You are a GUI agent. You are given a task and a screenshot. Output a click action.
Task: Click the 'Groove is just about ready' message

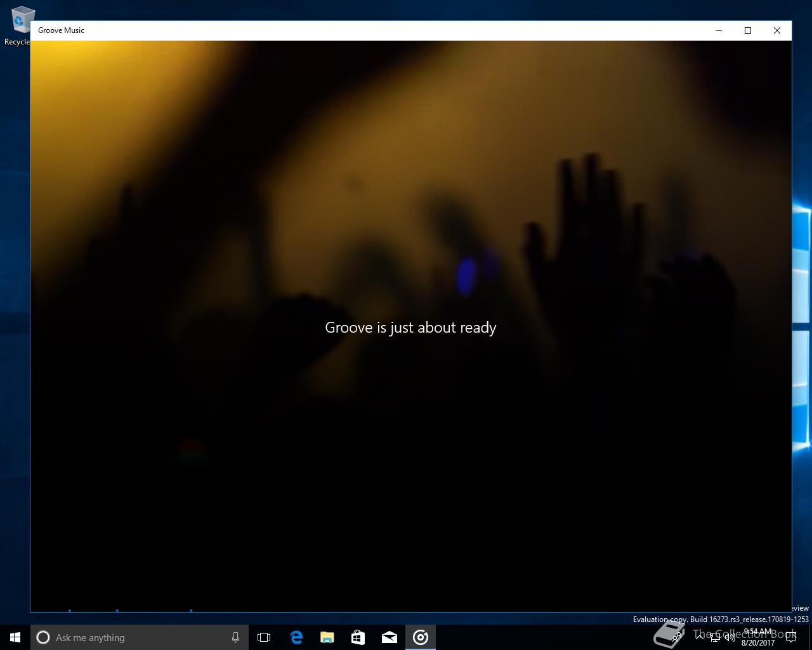pos(410,328)
